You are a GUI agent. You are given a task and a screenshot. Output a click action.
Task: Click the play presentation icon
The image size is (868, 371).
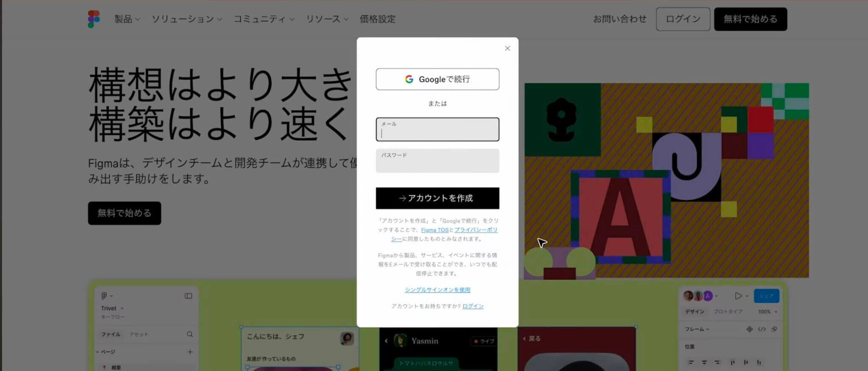point(738,296)
